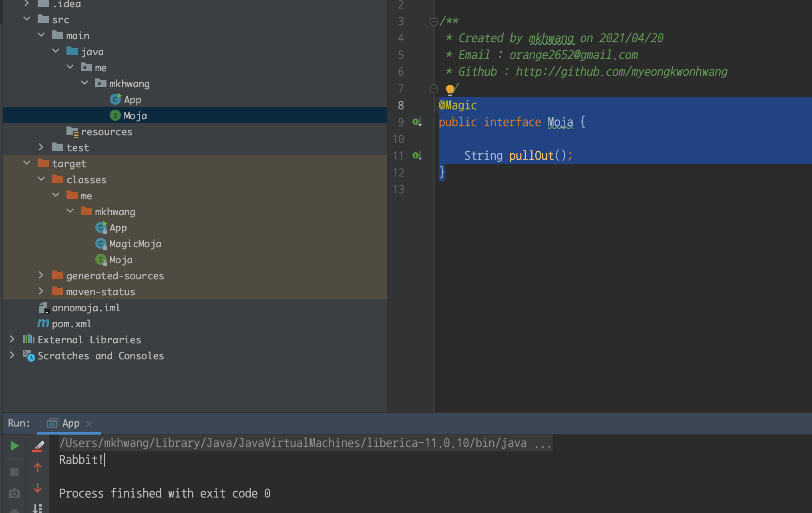Click the camera dump threads icon
Screen dimensions: 812x513
tap(14, 493)
